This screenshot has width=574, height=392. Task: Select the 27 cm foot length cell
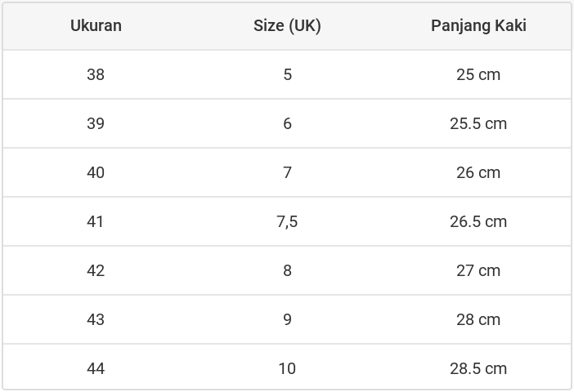coord(478,270)
